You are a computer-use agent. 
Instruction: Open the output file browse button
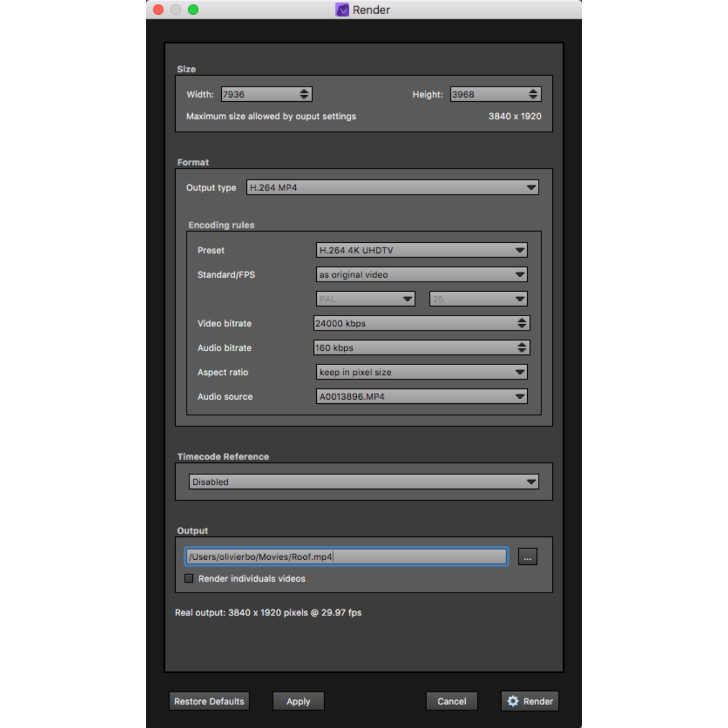pos(527,557)
